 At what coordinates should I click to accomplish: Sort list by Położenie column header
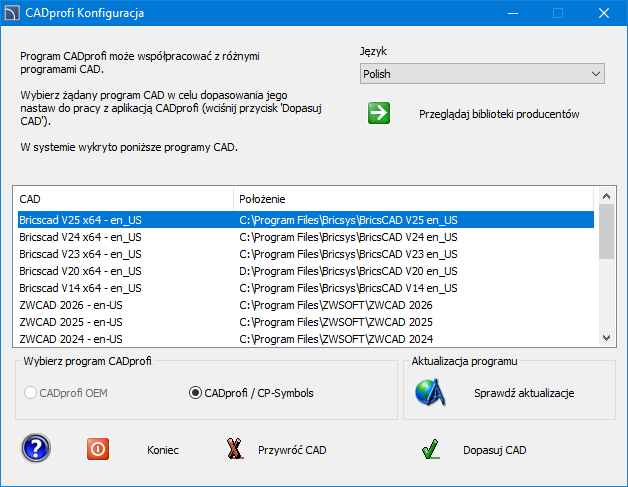coord(414,198)
